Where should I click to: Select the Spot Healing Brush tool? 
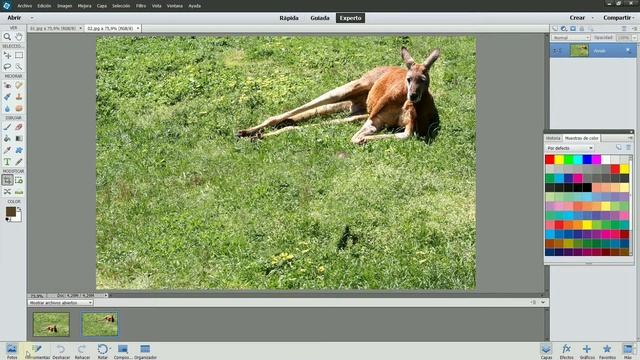tap(19, 85)
